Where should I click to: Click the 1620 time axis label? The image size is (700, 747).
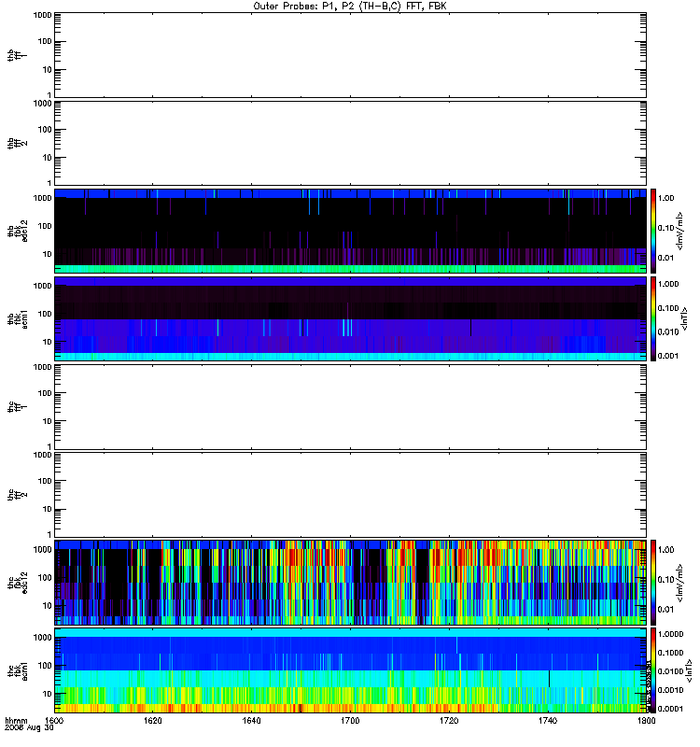click(153, 721)
